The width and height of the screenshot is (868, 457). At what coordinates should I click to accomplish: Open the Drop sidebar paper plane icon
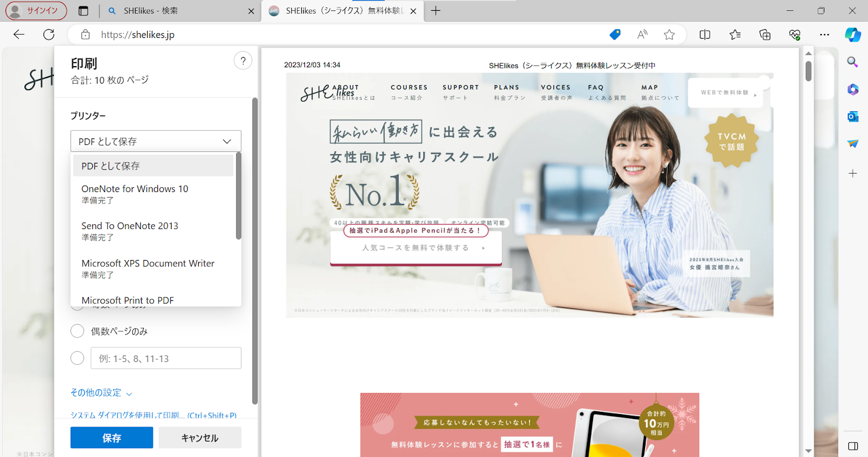pyautogui.click(x=853, y=144)
